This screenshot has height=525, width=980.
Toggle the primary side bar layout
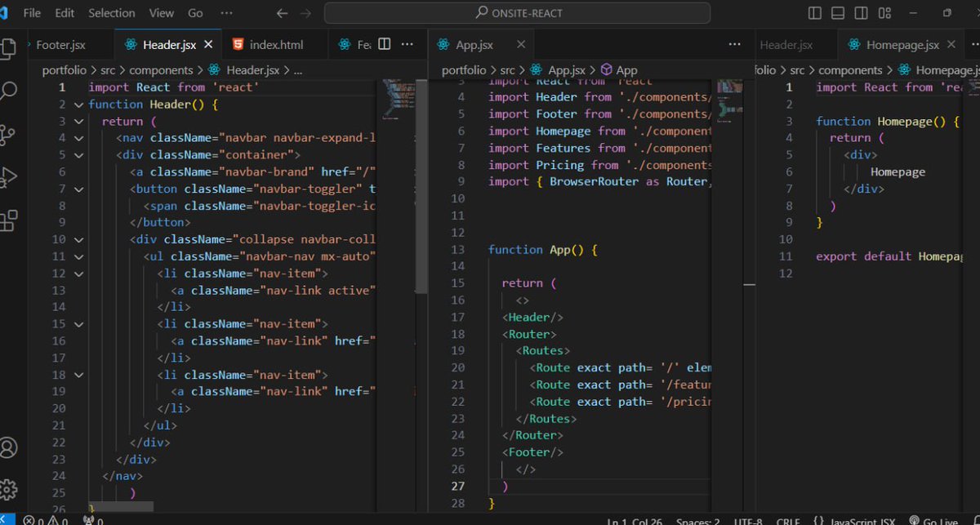[814, 13]
